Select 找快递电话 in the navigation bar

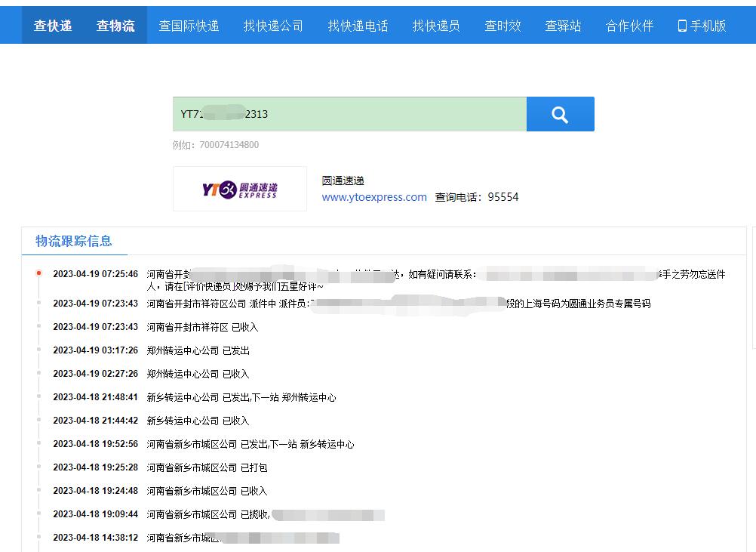[358, 25]
